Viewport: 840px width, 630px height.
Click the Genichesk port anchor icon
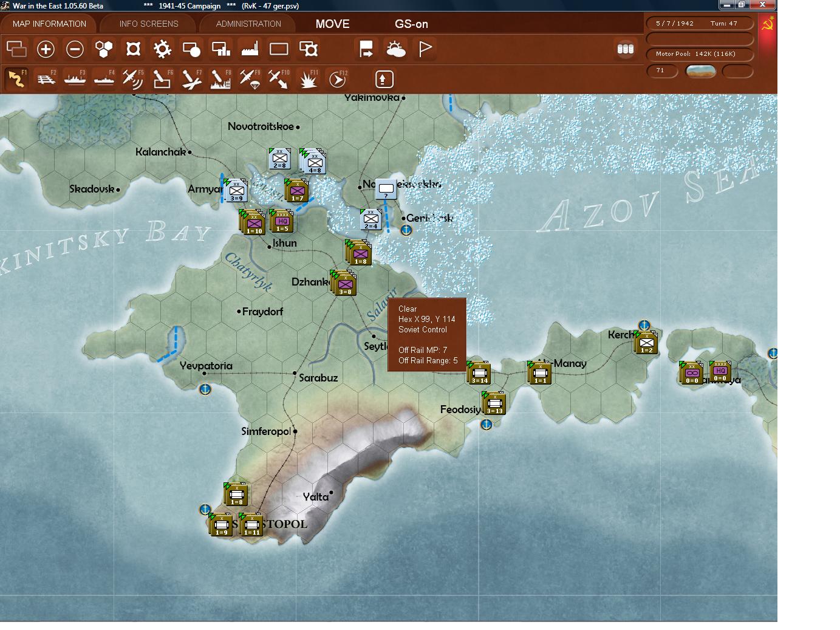406,230
